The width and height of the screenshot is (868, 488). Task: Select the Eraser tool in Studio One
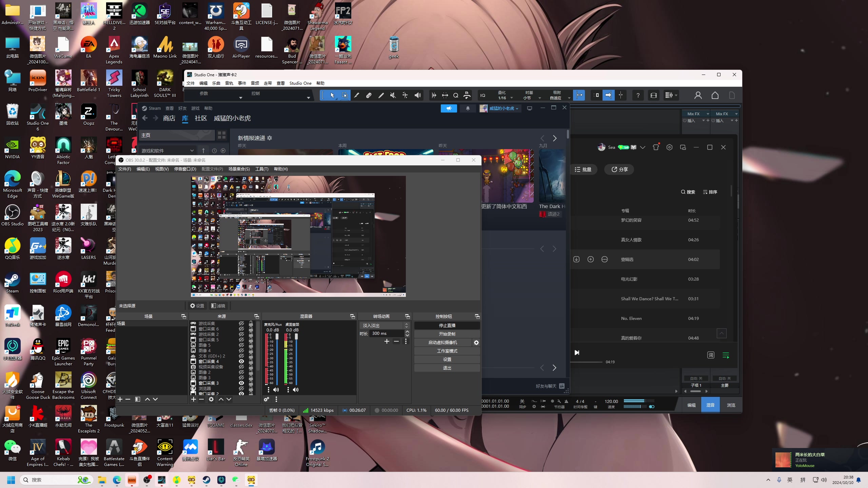tap(369, 96)
